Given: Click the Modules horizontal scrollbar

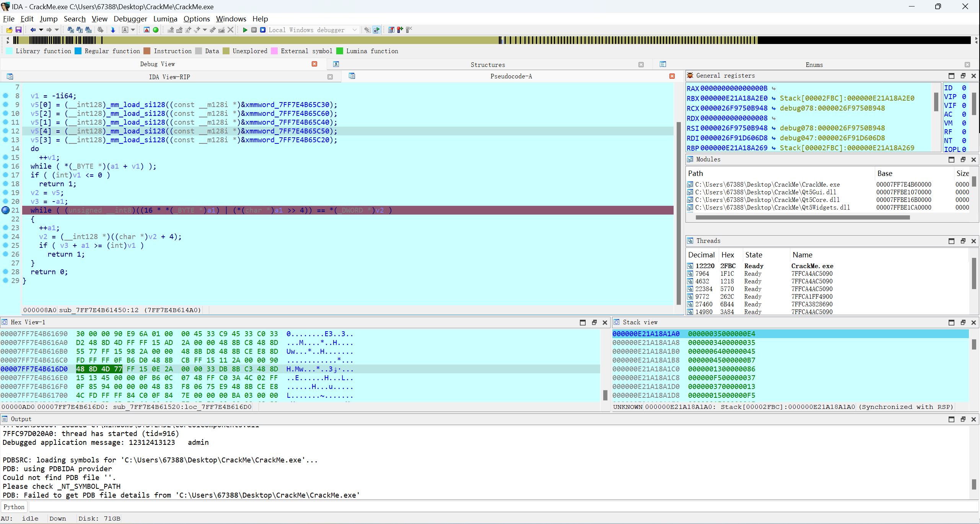Looking at the screenshot, I should pyautogui.click(x=803, y=217).
